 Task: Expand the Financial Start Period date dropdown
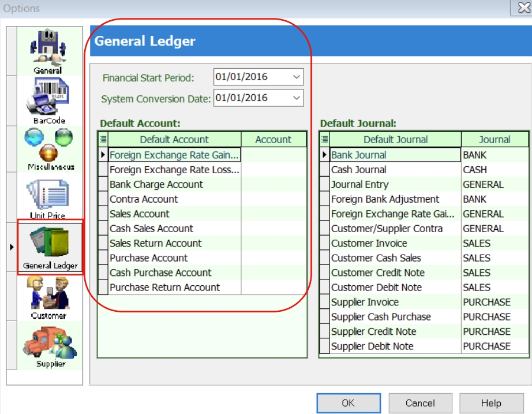[x=297, y=77]
